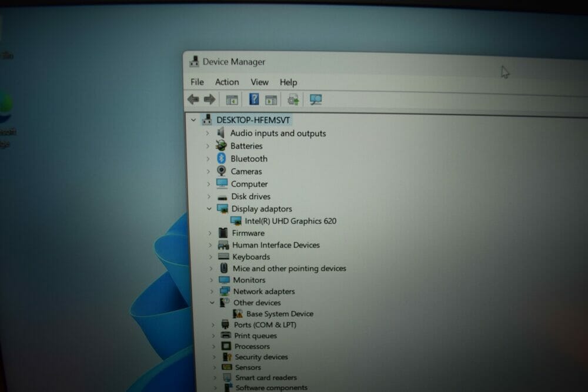The height and width of the screenshot is (392, 588).
Task: Select the DESKTOP-HFEMSVT label
Action: (253, 120)
